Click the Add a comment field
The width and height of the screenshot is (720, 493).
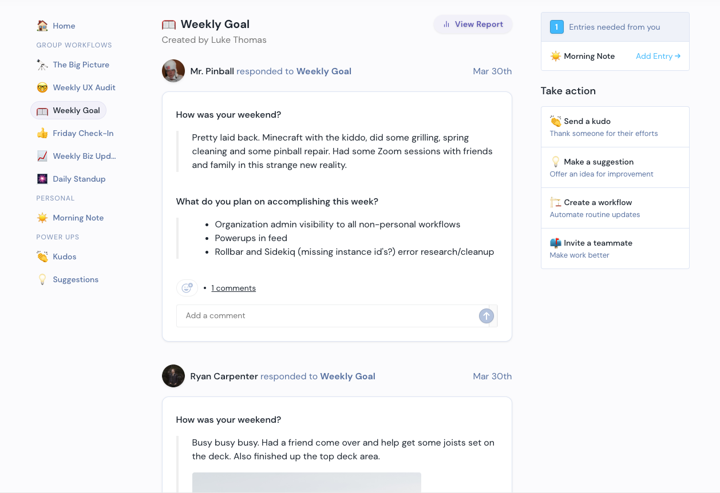[x=327, y=316]
